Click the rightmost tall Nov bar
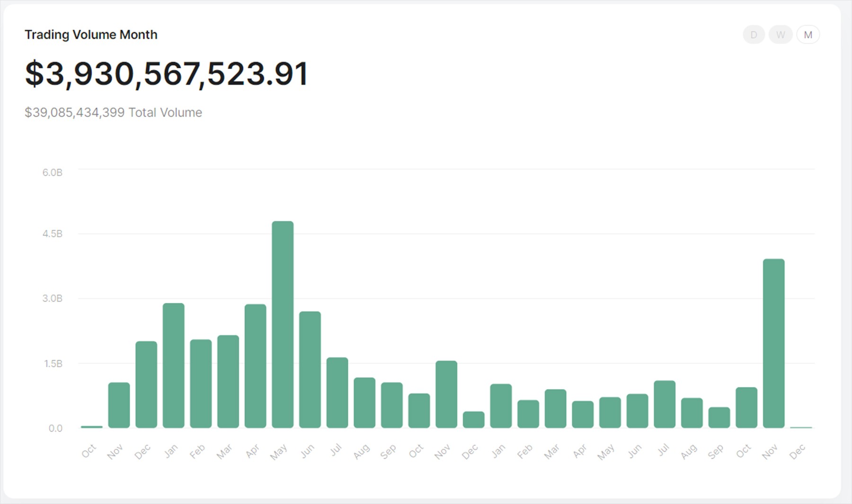The image size is (852, 504). [773, 344]
